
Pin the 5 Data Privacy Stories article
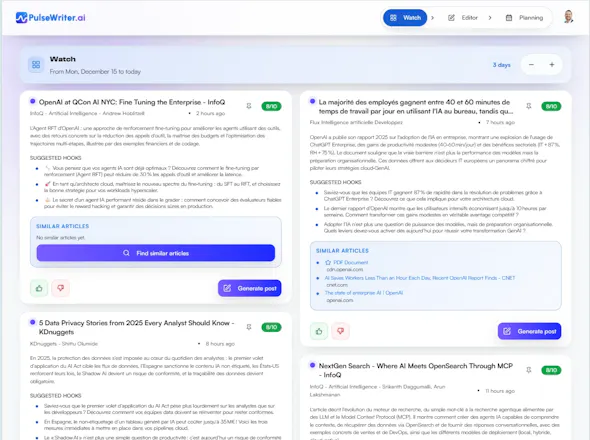pos(249,327)
